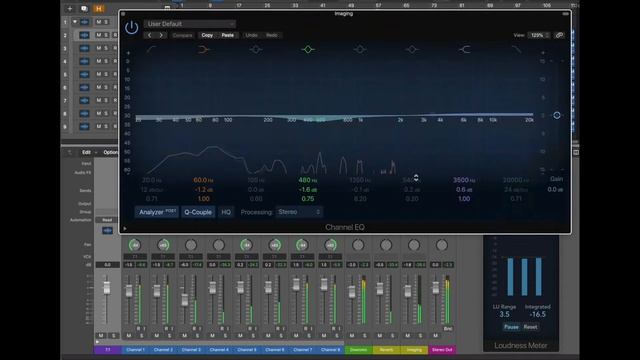Click the Undo button

251,35
